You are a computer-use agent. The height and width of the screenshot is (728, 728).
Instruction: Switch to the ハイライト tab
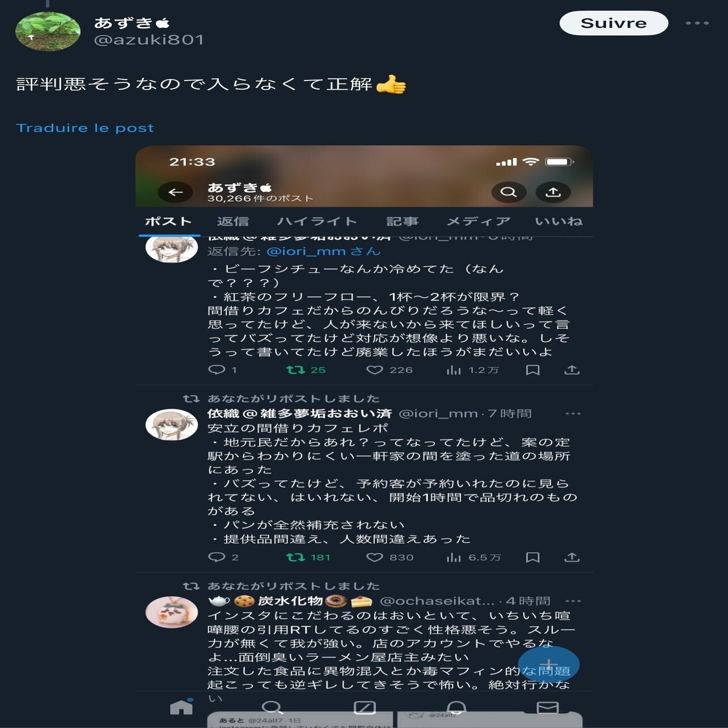317,221
